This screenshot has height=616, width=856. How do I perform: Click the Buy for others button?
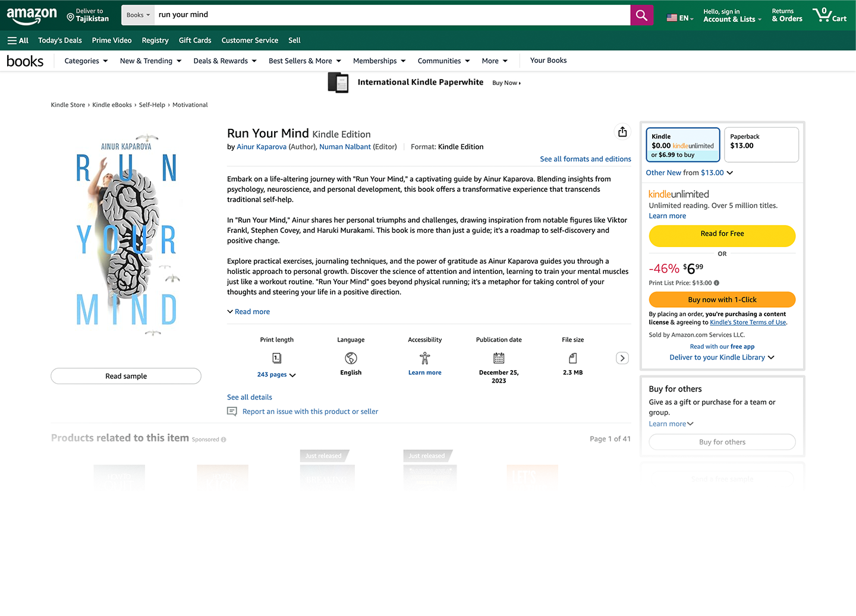[722, 442]
